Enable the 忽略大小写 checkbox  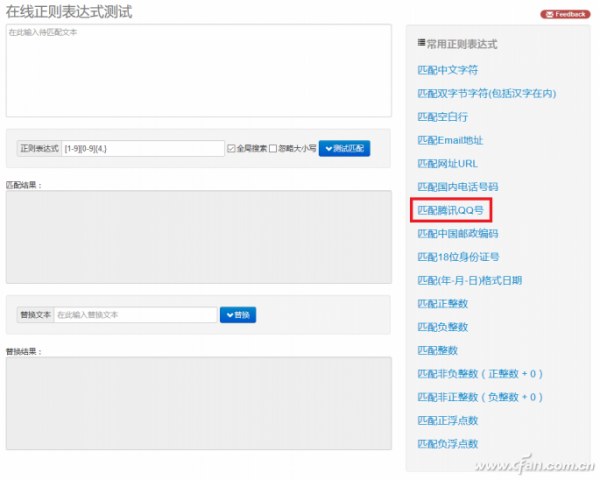click(x=273, y=149)
